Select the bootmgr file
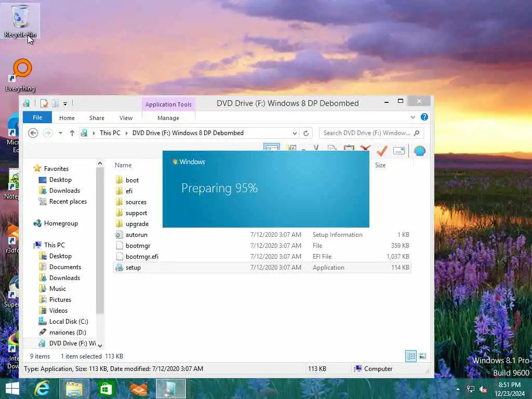Screen dimensions: 532x399 [262, 245]
